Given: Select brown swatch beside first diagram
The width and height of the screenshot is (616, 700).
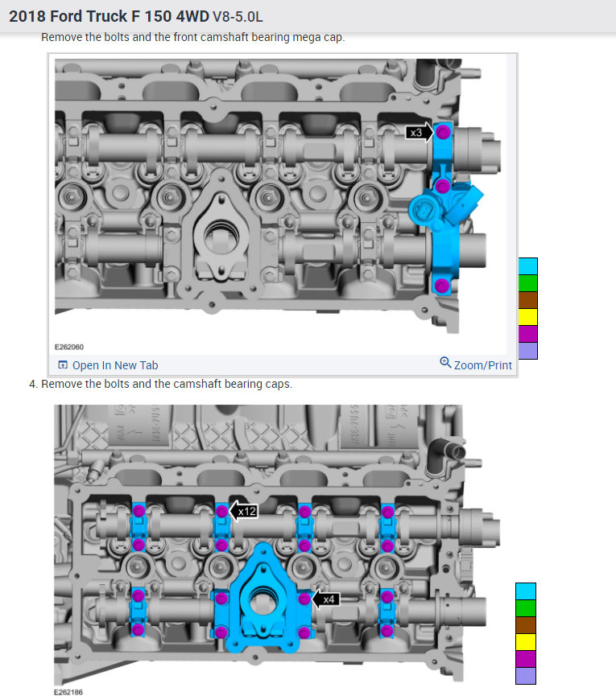Looking at the screenshot, I should 528,300.
